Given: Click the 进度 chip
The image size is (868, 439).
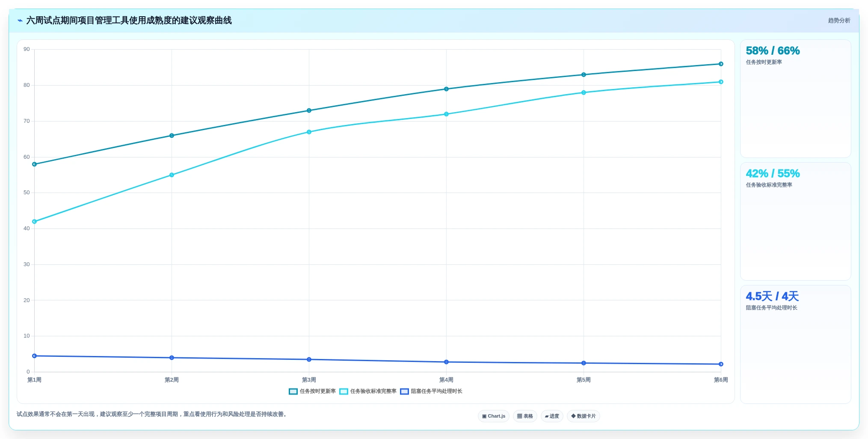Looking at the screenshot, I should pos(552,416).
